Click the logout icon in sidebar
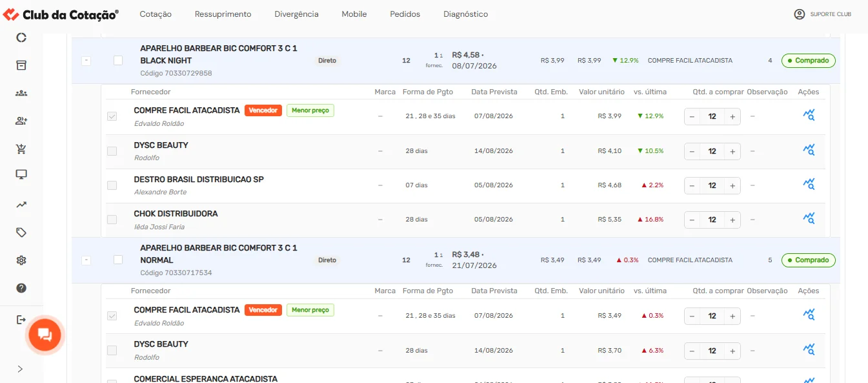 (21, 320)
